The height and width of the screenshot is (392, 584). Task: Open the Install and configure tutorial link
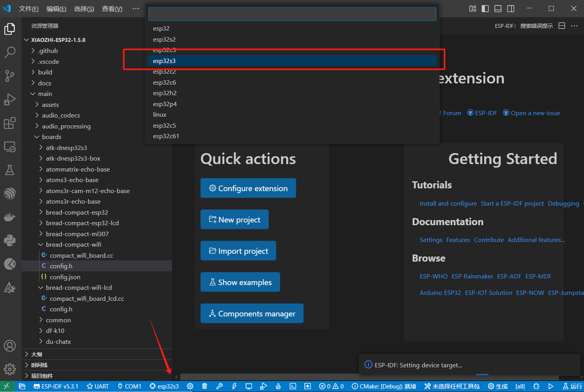coord(448,204)
